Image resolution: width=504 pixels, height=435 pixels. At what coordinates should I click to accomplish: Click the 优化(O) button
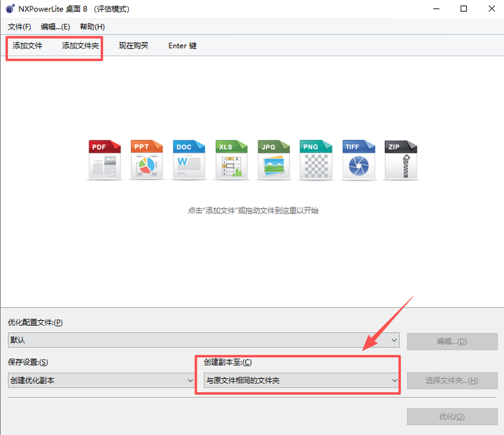[x=452, y=417]
